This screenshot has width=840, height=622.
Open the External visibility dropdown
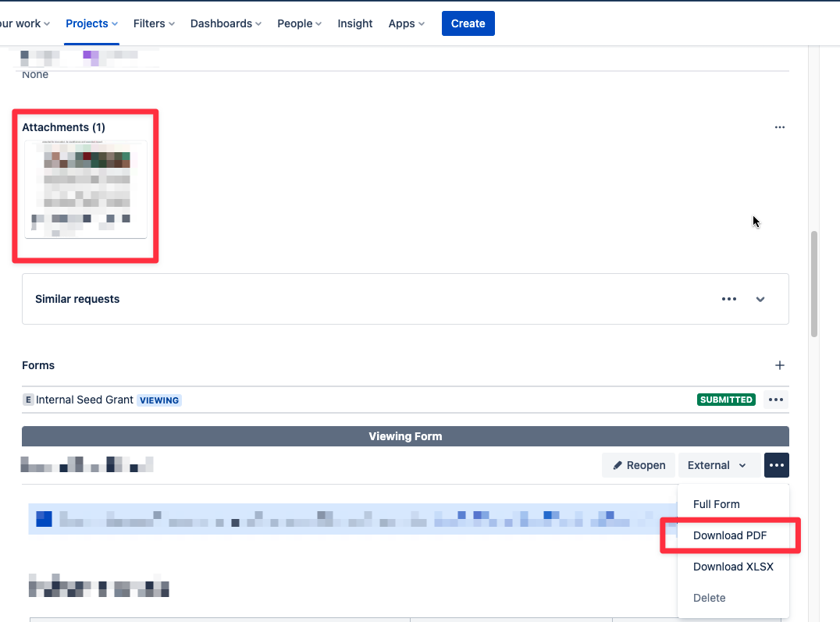point(717,464)
